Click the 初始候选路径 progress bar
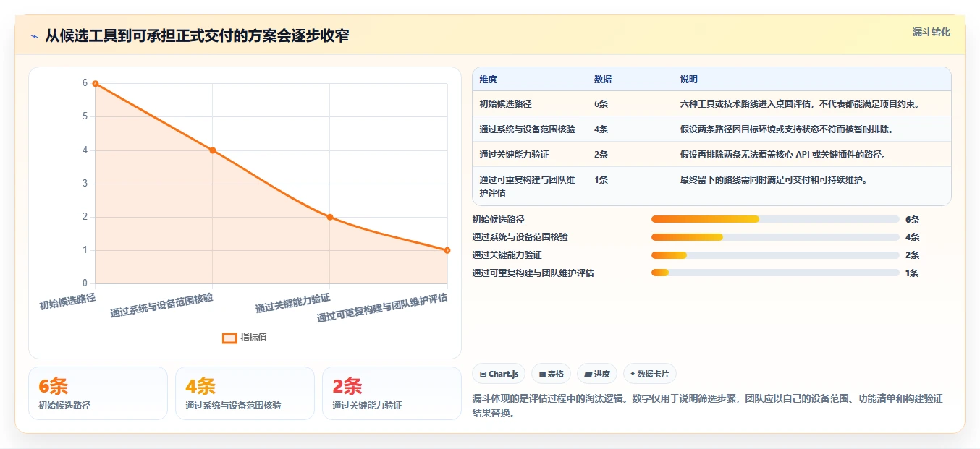 (775, 219)
